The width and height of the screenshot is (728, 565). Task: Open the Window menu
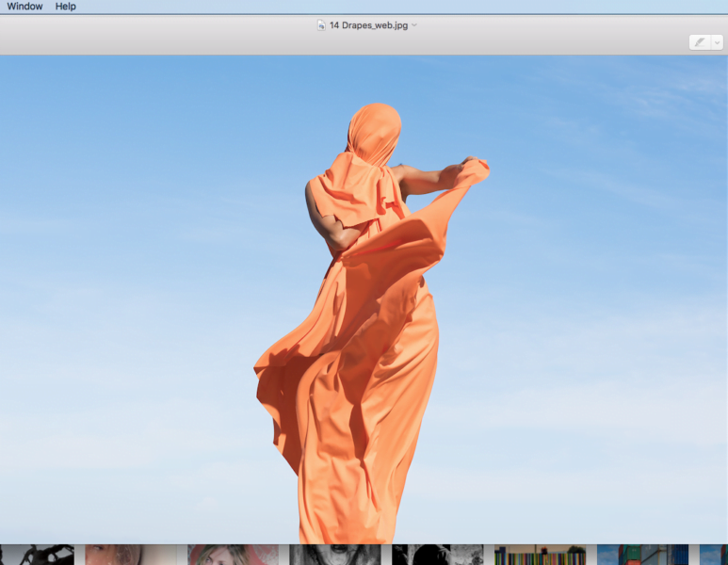[24, 7]
